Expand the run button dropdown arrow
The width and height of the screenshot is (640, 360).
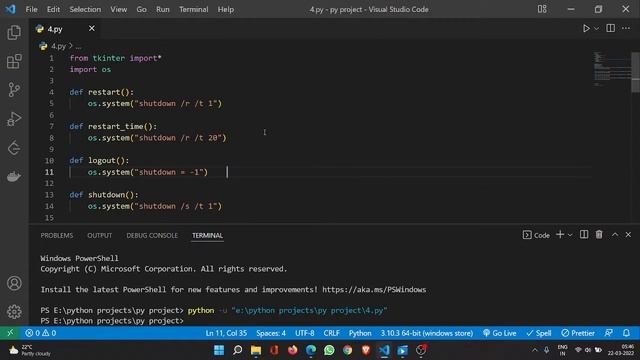pyautogui.click(x=596, y=29)
